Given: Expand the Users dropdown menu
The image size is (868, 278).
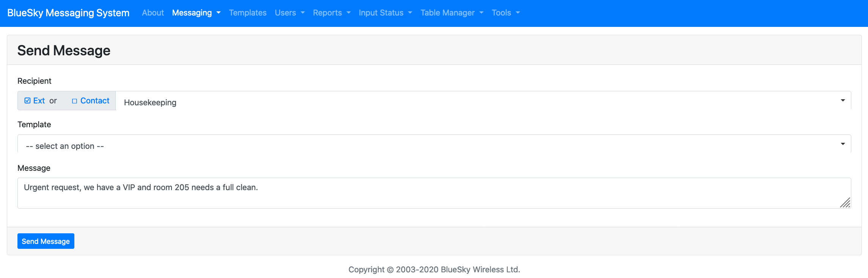Looking at the screenshot, I should click(x=290, y=13).
